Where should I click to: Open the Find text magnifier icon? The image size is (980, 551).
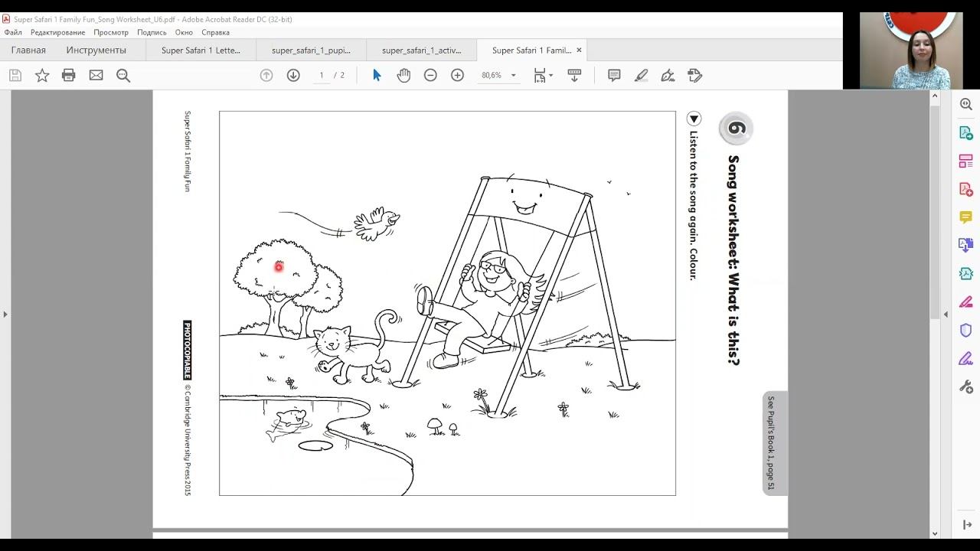[x=123, y=75]
